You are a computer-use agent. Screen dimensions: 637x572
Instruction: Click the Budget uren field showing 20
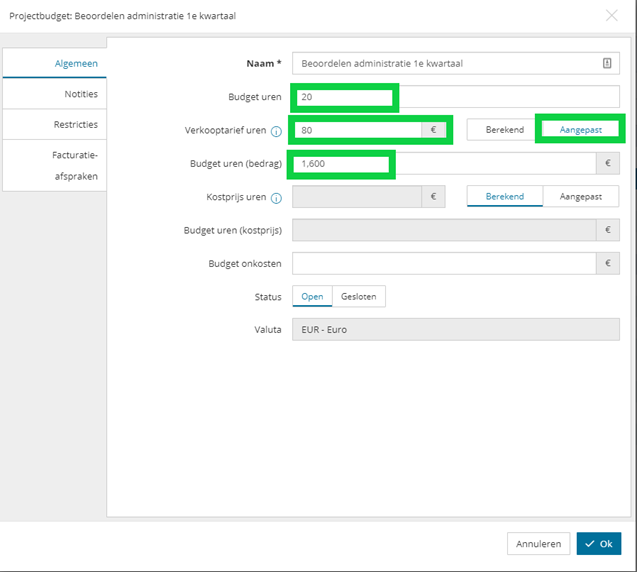click(456, 97)
